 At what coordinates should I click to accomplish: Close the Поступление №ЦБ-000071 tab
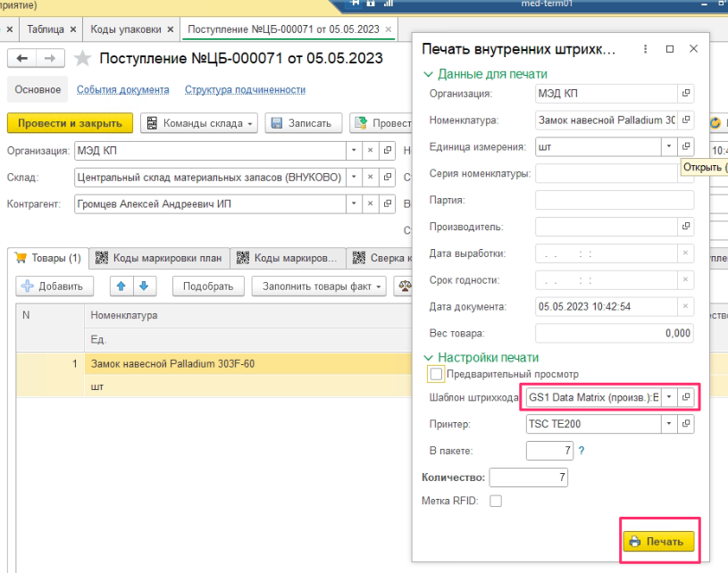pos(389,29)
